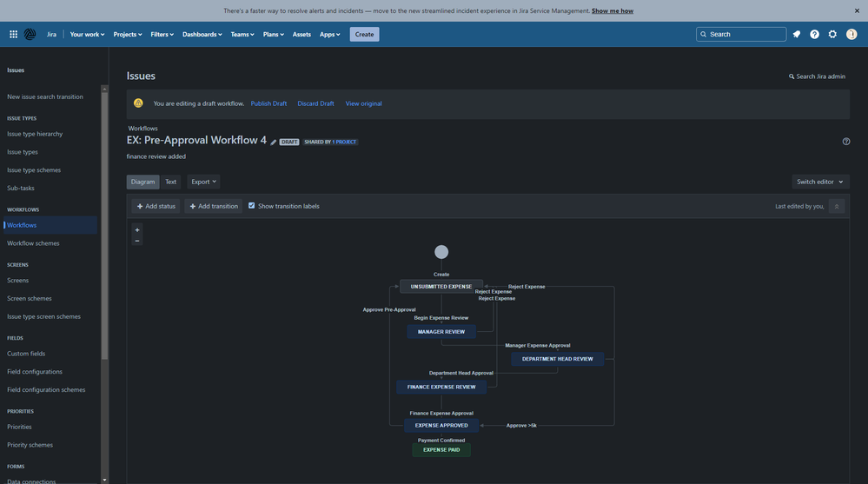Click Discard Draft link

pyautogui.click(x=315, y=103)
